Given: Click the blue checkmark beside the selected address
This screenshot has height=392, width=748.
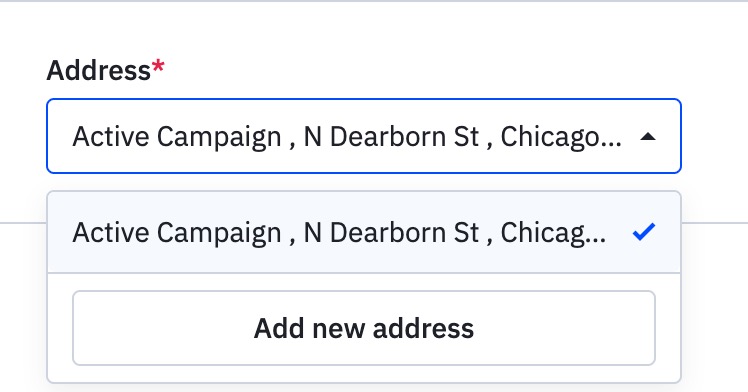Looking at the screenshot, I should point(644,232).
